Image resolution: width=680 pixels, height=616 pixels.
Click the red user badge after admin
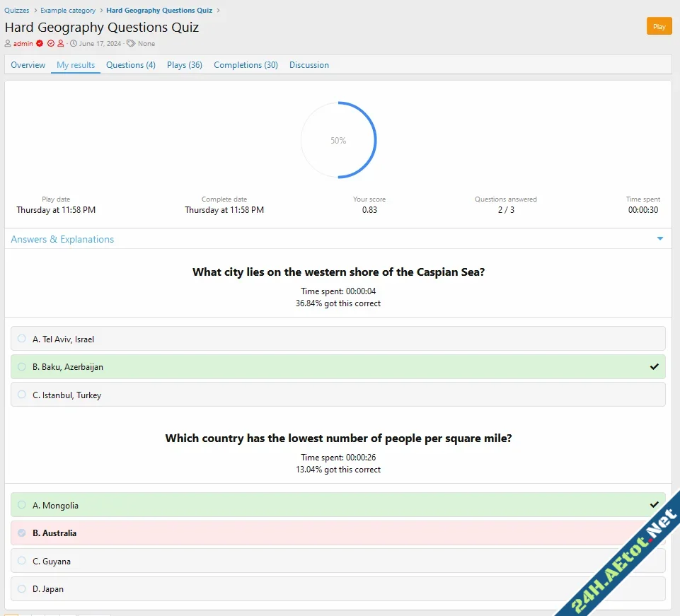click(61, 44)
